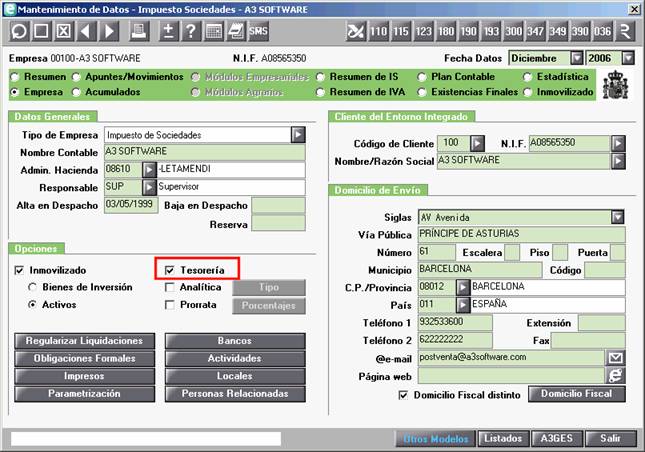Open web page with the browser icon
The height and width of the screenshot is (452, 645).
615,376
